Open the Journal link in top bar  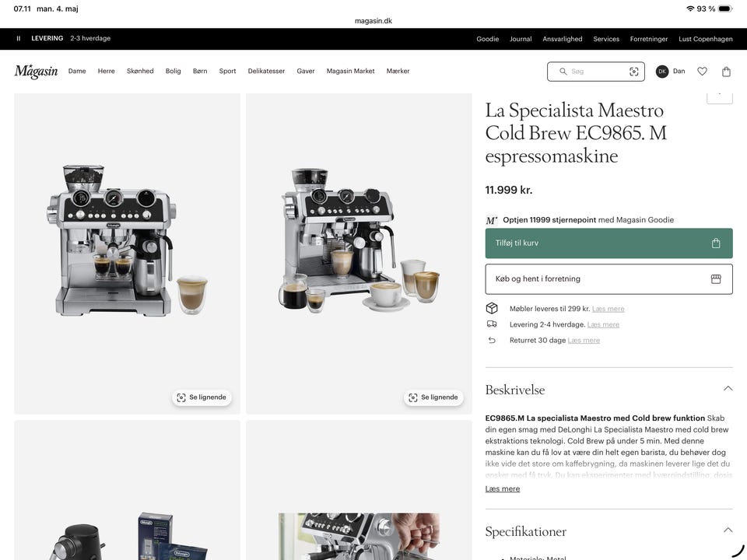click(x=521, y=39)
